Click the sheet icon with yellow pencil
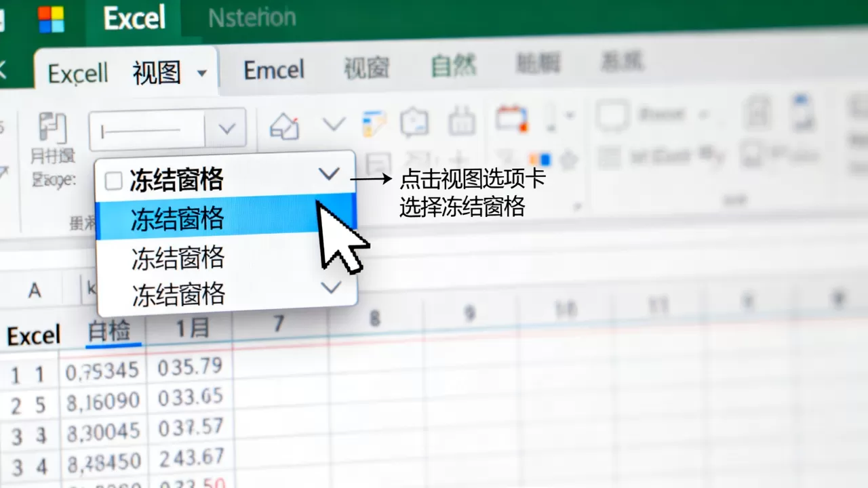This screenshot has height=488, width=868. pos(374,123)
